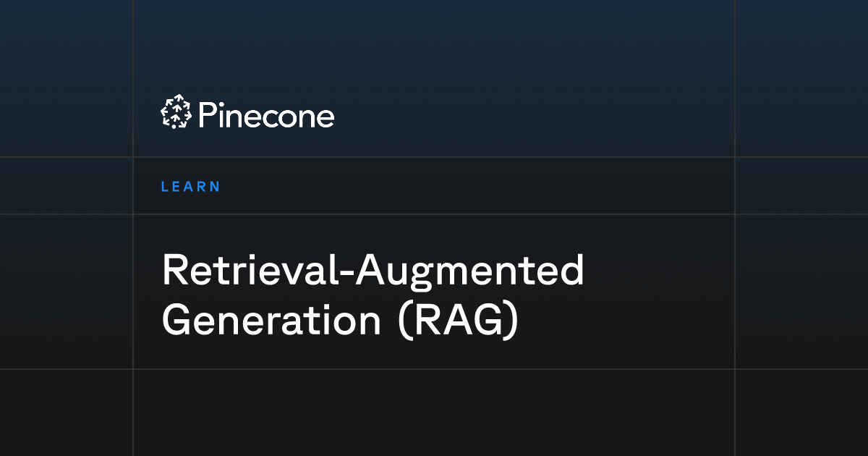
Task: Click the Pinecone pinecone-shaped logo icon
Action: [x=176, y=113]
